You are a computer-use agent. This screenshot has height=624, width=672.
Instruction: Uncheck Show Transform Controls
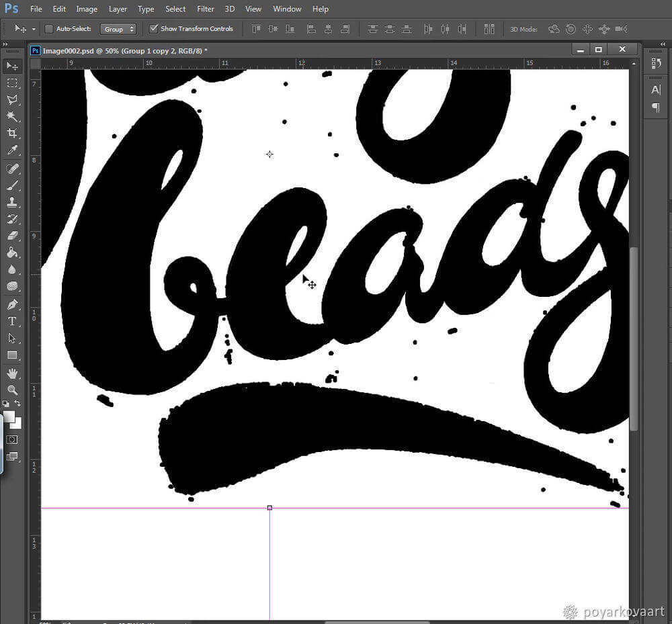point(153,29)
